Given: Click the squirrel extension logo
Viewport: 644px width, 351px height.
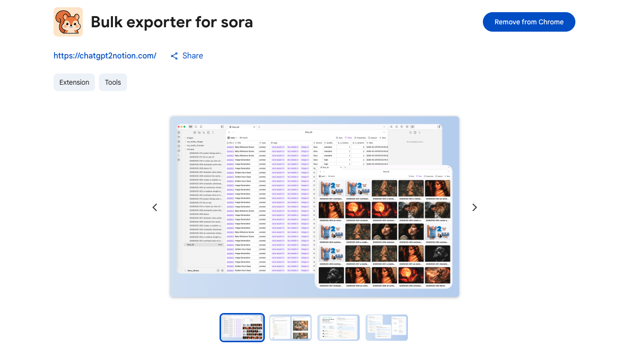Looking at the screenshot, I should 68,22.
